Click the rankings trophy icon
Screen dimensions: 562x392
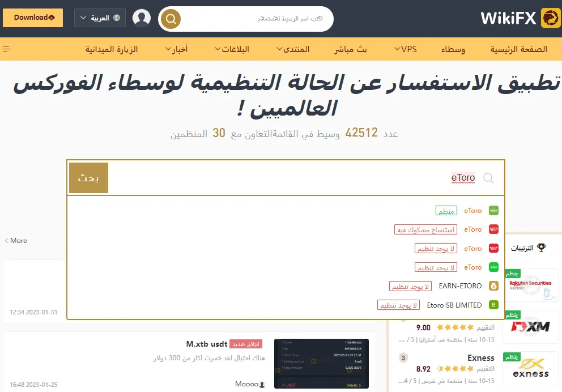point(541,248)
